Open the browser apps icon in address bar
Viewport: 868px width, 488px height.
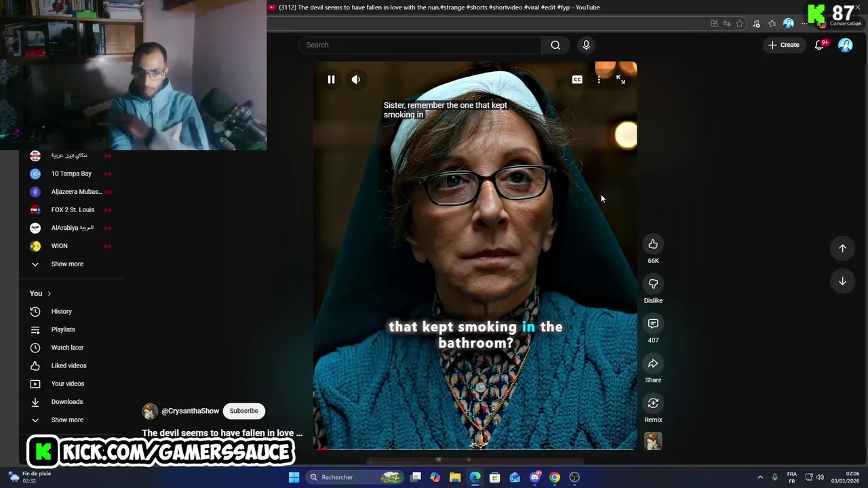[x=714, y=24]
